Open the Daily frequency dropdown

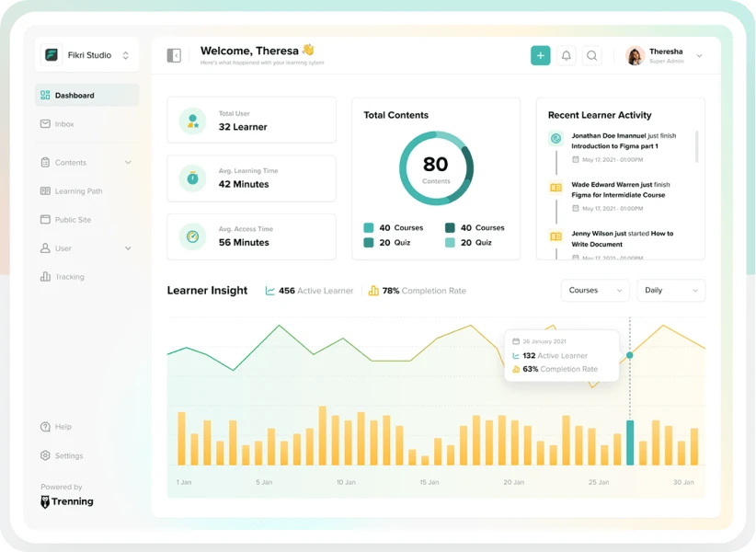pos(671,290)
